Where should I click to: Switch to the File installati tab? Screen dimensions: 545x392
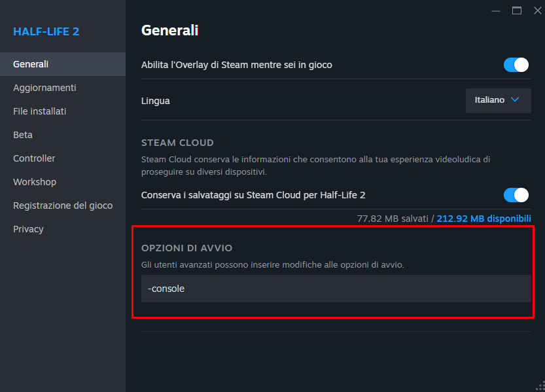coord(39,111)
